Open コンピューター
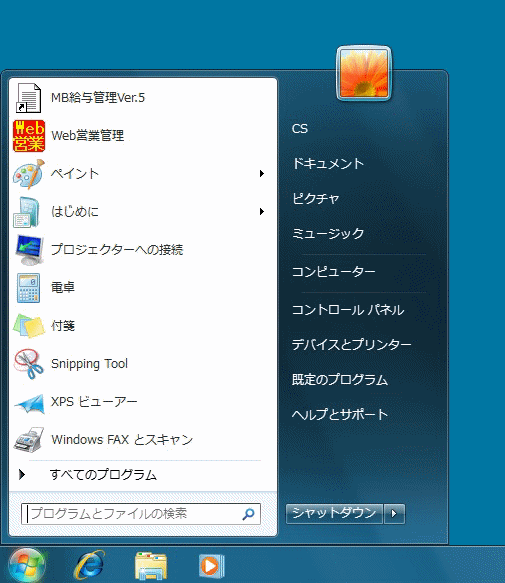 click(x=334, y=272)
